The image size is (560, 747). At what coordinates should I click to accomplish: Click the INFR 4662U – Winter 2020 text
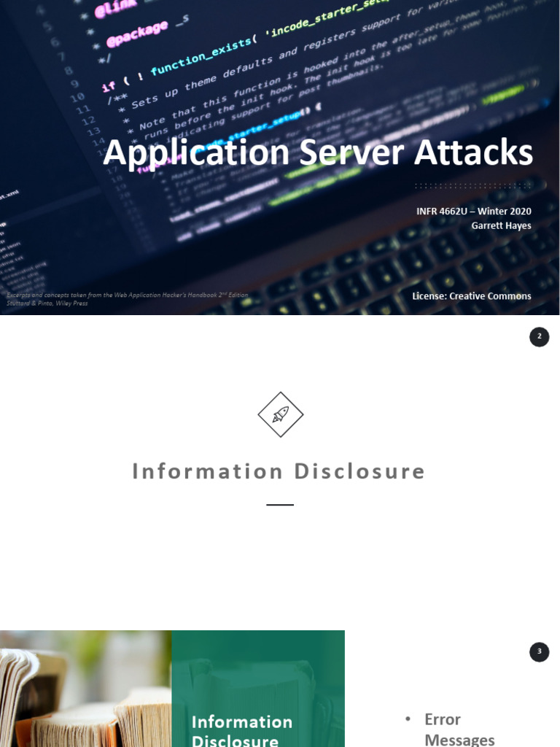pos(474,211)
